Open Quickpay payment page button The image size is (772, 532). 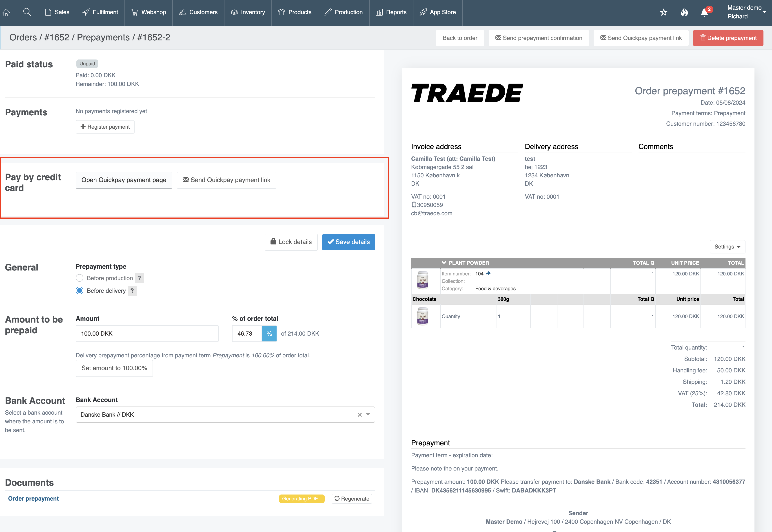[x=124, y=180]
